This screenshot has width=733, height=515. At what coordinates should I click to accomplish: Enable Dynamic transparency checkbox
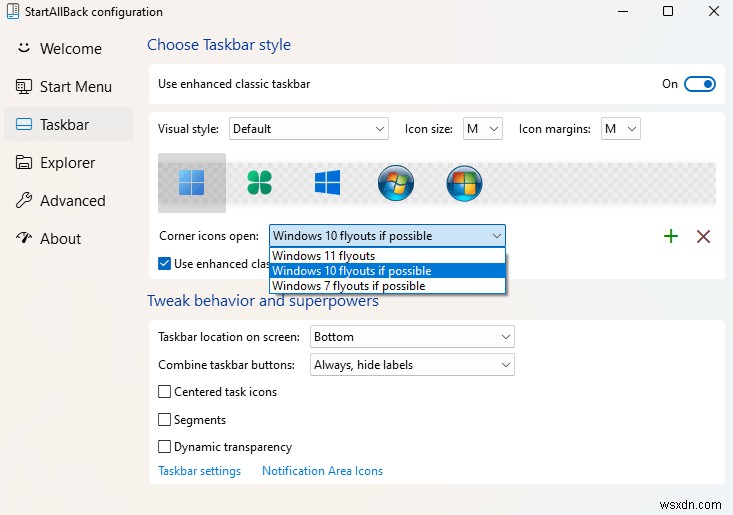pyautogui.click(x=165, y=447)
